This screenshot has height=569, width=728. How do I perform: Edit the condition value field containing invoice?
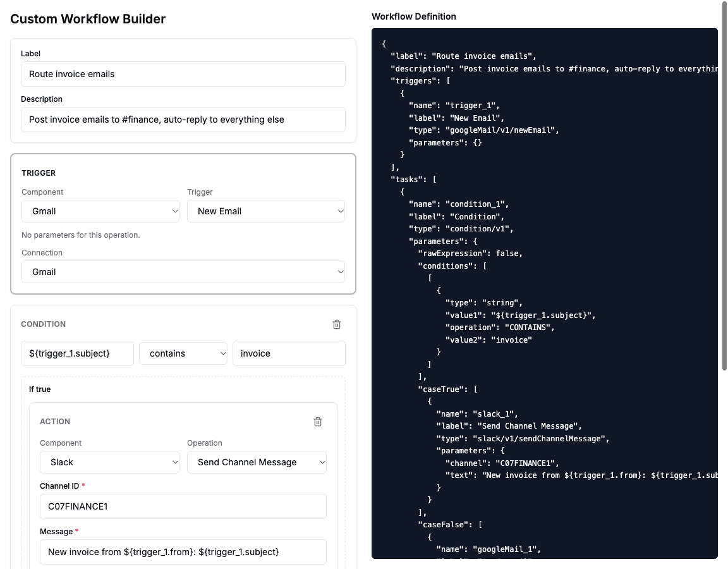coord(289,353)
